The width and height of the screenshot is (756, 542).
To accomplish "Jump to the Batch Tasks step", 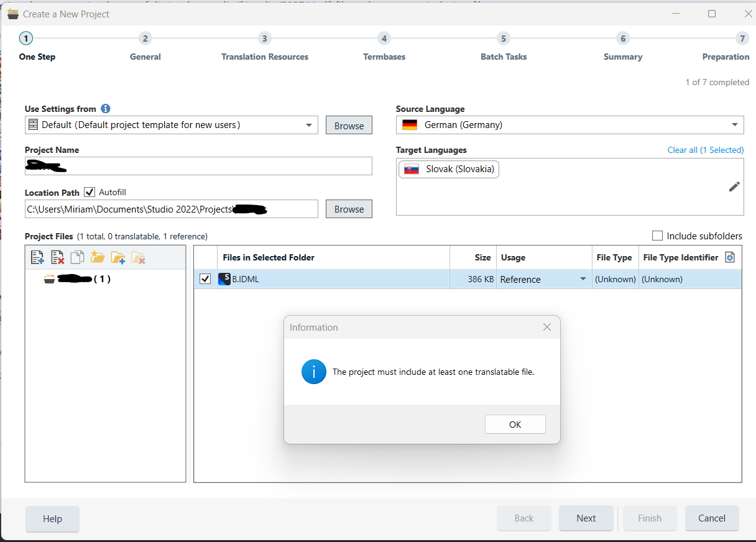I will [x=504, y=39].
